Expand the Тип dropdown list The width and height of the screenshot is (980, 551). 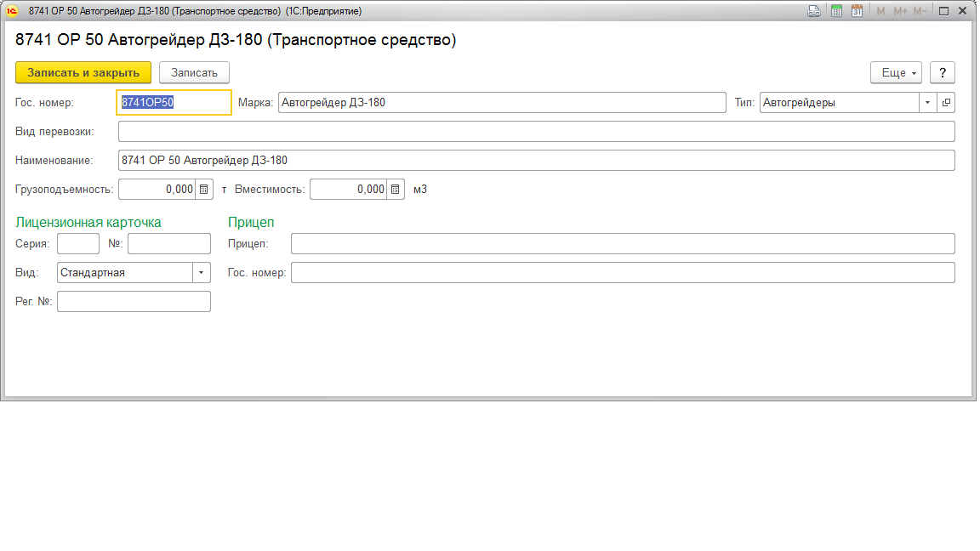click(x=927, y=103)
